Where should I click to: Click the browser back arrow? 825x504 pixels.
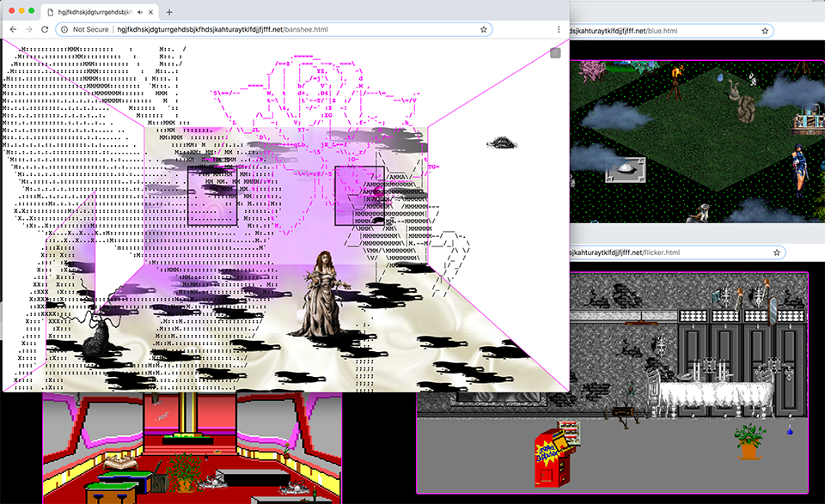pos(13,29)
